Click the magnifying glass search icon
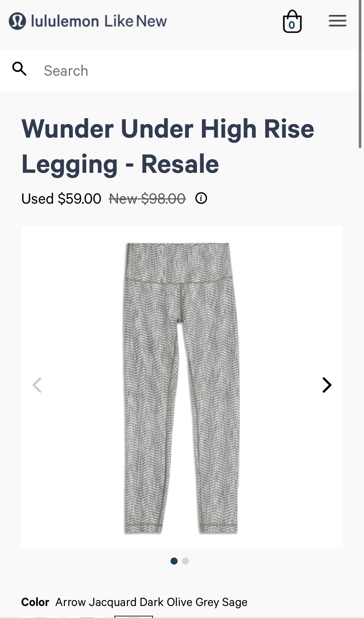Image resolution: width=364 pixels, height=618 pixels. click(x=19, y=69)
